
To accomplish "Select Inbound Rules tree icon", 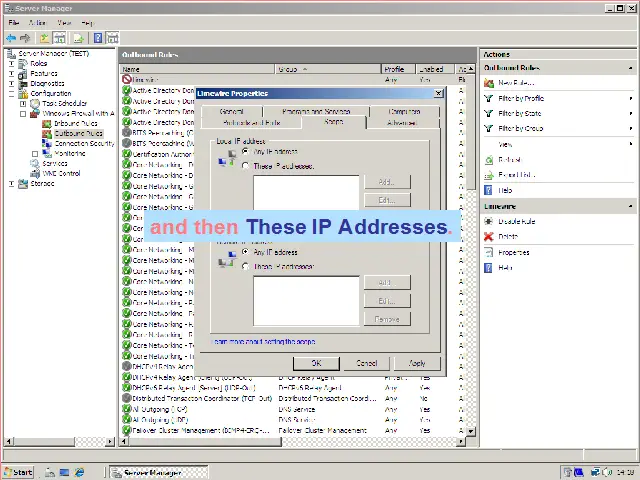I will pyautogui.click(x=47, y=123).
